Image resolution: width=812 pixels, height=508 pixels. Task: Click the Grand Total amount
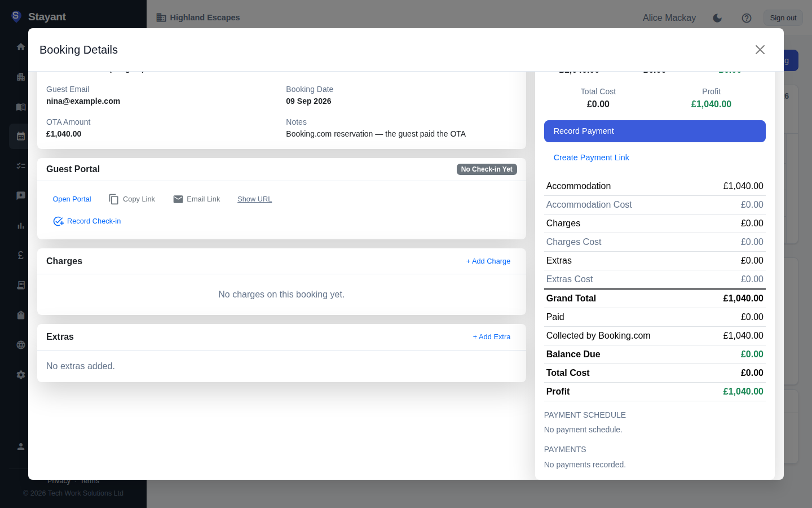(743, 299)
